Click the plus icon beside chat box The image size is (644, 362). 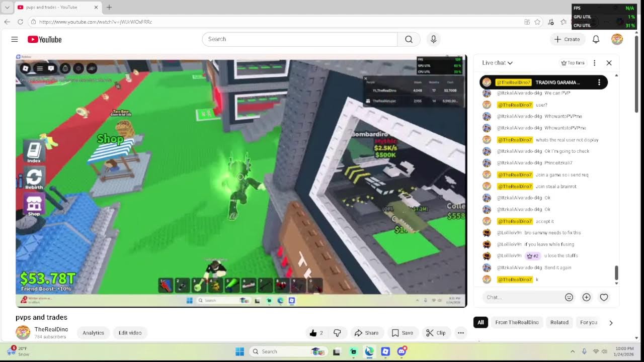586,297
